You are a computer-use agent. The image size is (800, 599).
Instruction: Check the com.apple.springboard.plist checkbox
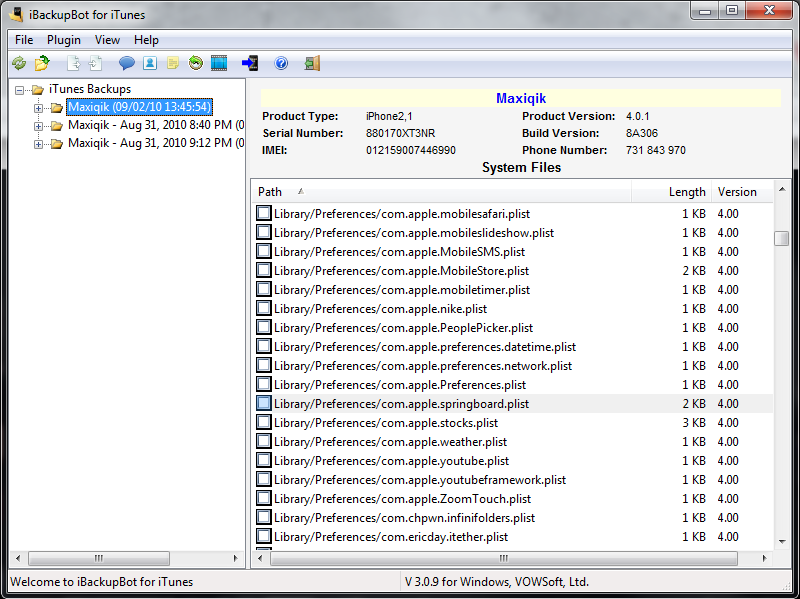pos(263,403)
